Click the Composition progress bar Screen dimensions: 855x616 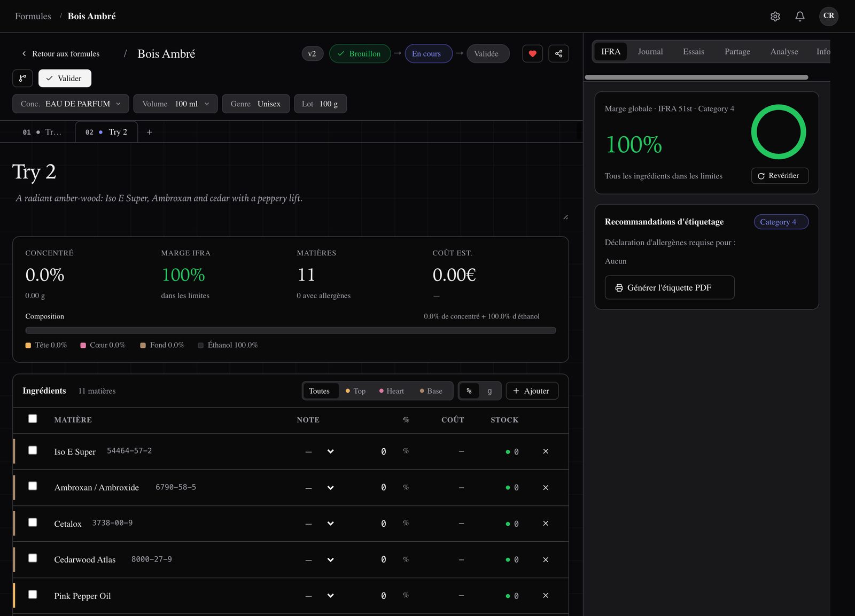coord(291,330)
